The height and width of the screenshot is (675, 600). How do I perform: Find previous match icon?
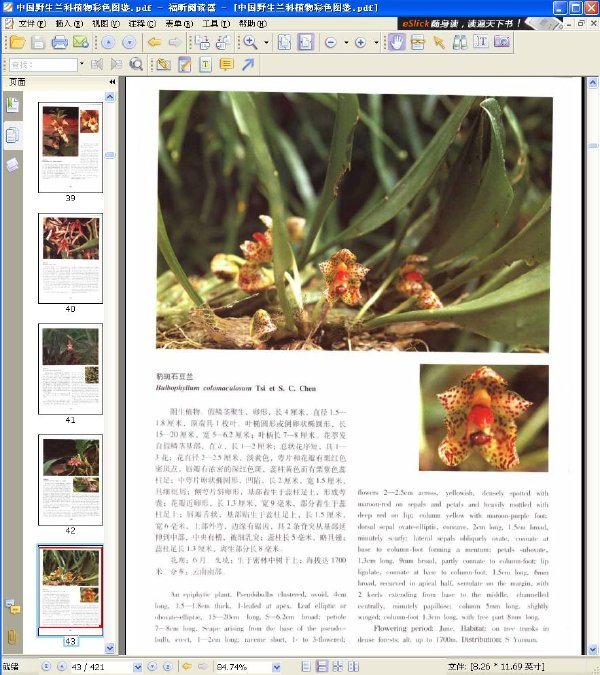(97, 65)
